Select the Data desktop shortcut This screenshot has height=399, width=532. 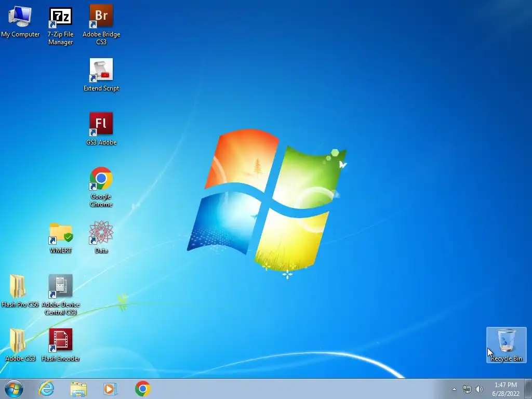tap(101, 237)
